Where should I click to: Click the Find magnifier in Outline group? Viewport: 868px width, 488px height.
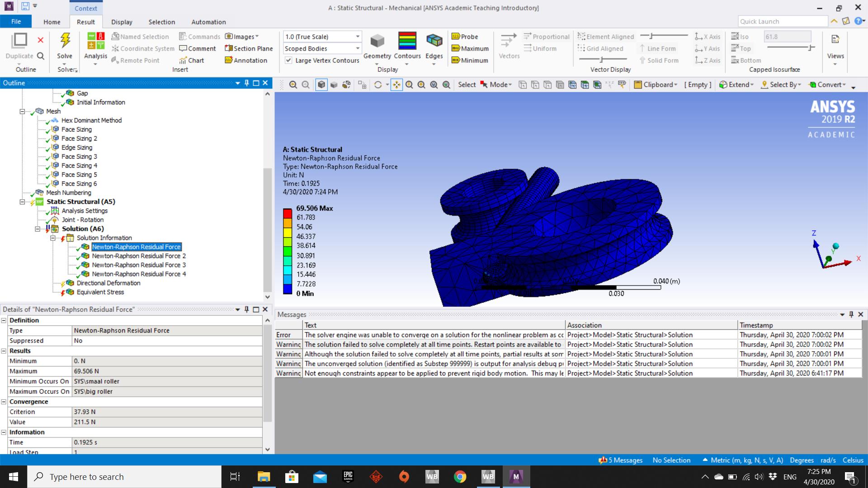[x=40, y=56]
